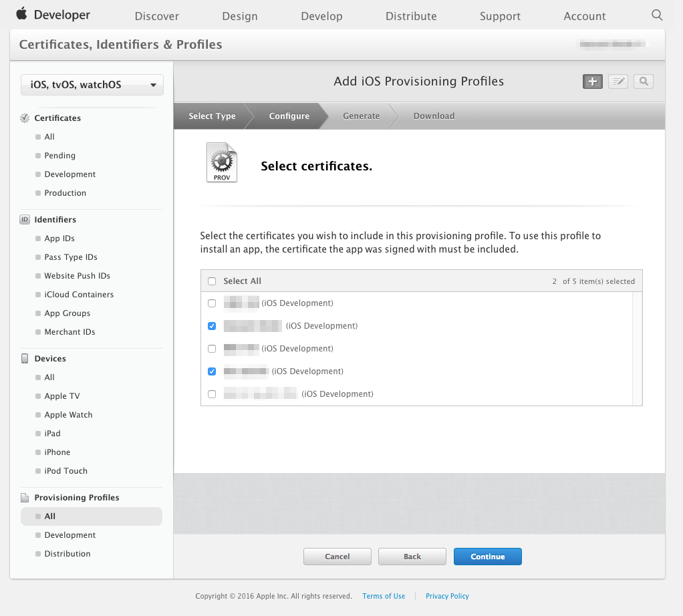683x616 pixels.
Task: Click the Devices phone icon in sidebar
Action: point(25,358)
